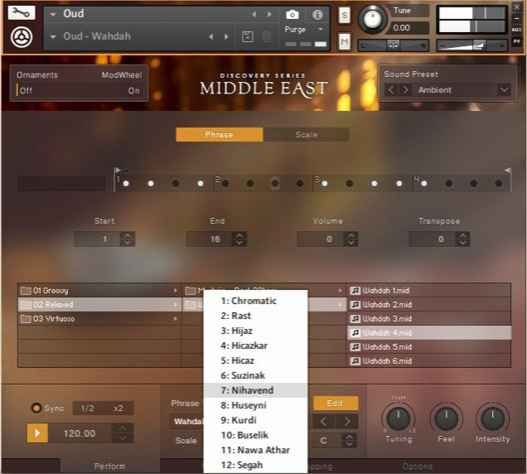
Task: Increase the Volume value stepper
Action: (x=351, y=235)
